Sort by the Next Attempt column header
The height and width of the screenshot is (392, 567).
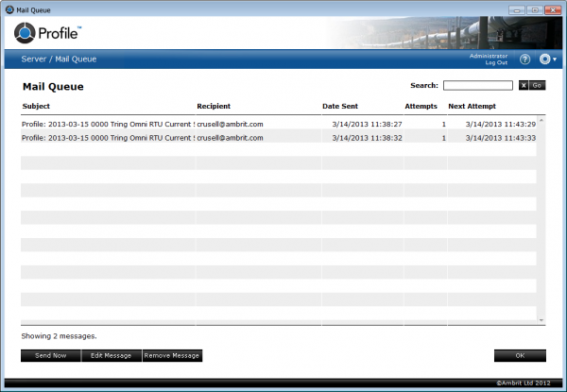(x=471, y=106)
